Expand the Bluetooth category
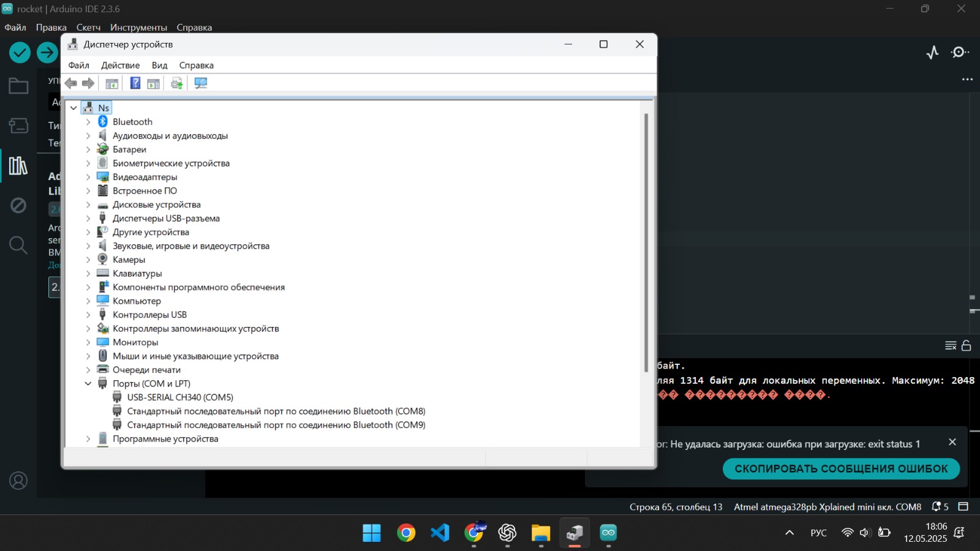980x551 pixels. coord(88,122)
